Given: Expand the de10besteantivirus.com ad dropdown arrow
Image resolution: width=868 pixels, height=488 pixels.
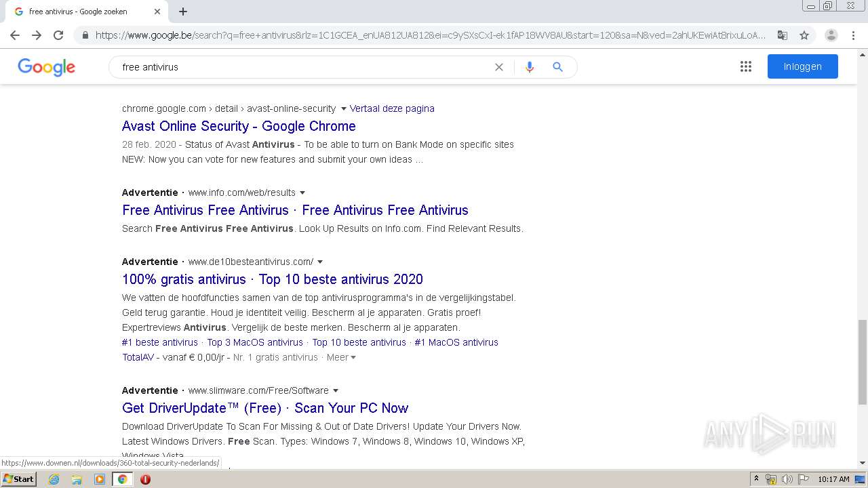Looking at the screenshot, I should point(320,262).
